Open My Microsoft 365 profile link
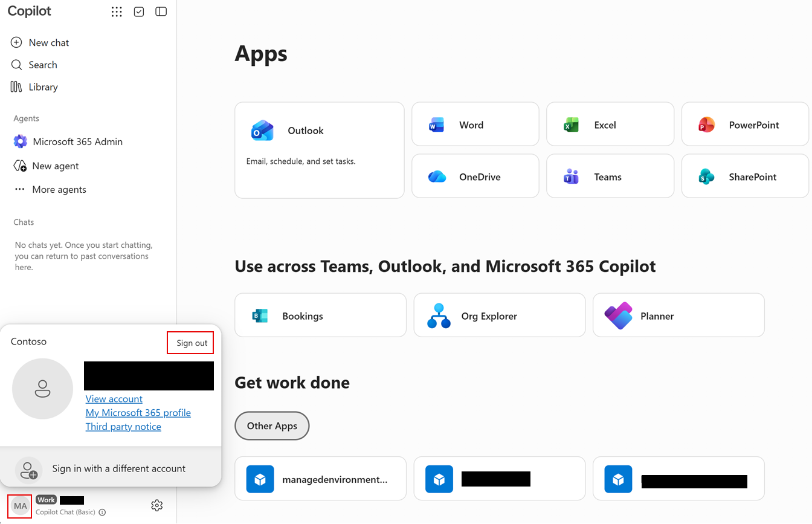 point(138,413)
